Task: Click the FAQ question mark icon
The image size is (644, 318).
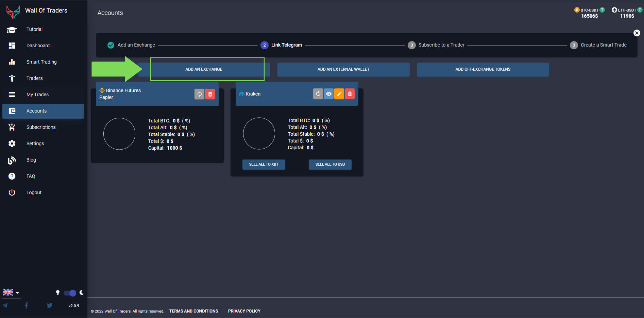Action: pyautogui.click(x=12, y=176)
